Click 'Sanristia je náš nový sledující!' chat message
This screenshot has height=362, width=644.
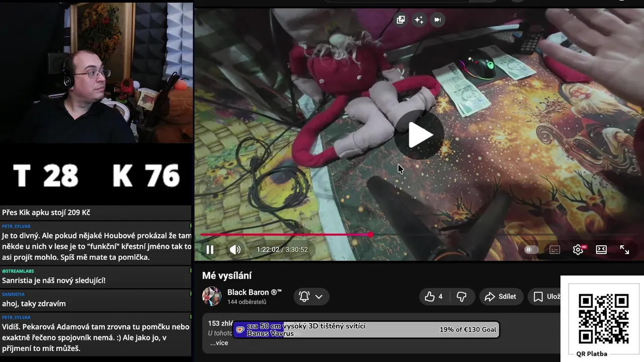53,281
